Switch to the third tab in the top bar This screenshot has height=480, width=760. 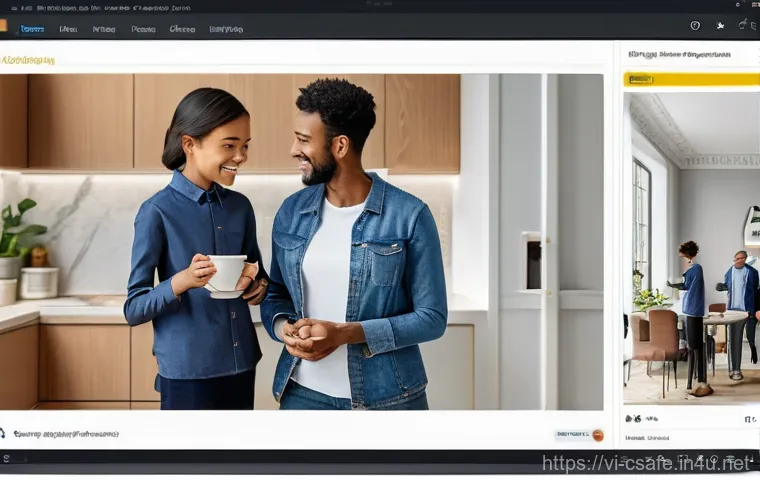(x=104, y=29)
